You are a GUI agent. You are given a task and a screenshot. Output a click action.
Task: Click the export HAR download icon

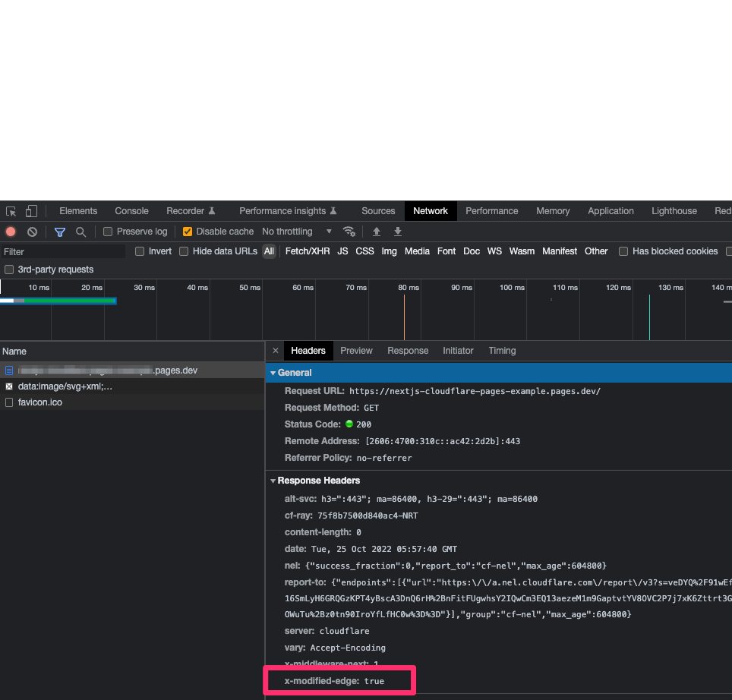point(397,232)
